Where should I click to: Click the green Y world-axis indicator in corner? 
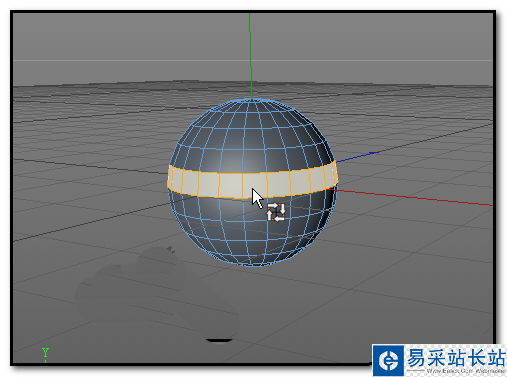[45, 354]
